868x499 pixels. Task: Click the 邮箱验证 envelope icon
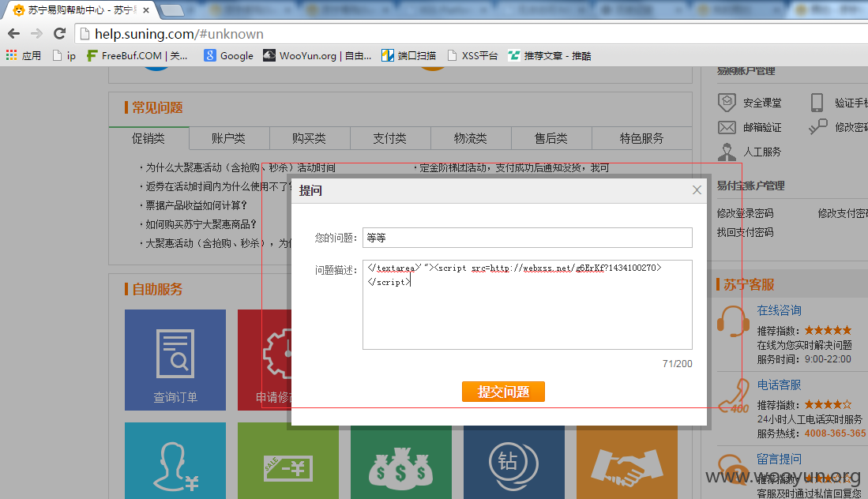[x=727, y=128]
